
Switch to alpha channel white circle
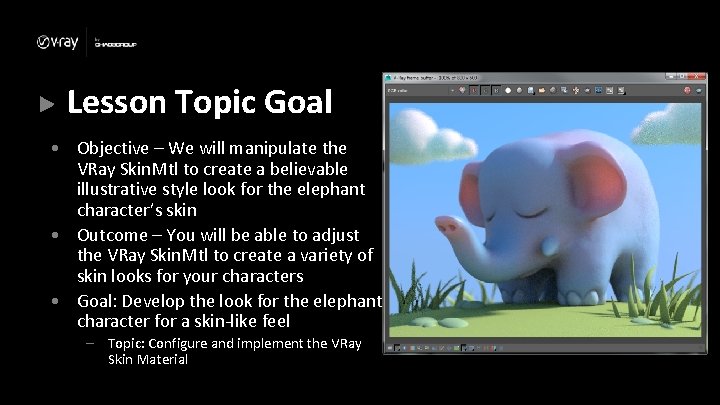[508, 90]
